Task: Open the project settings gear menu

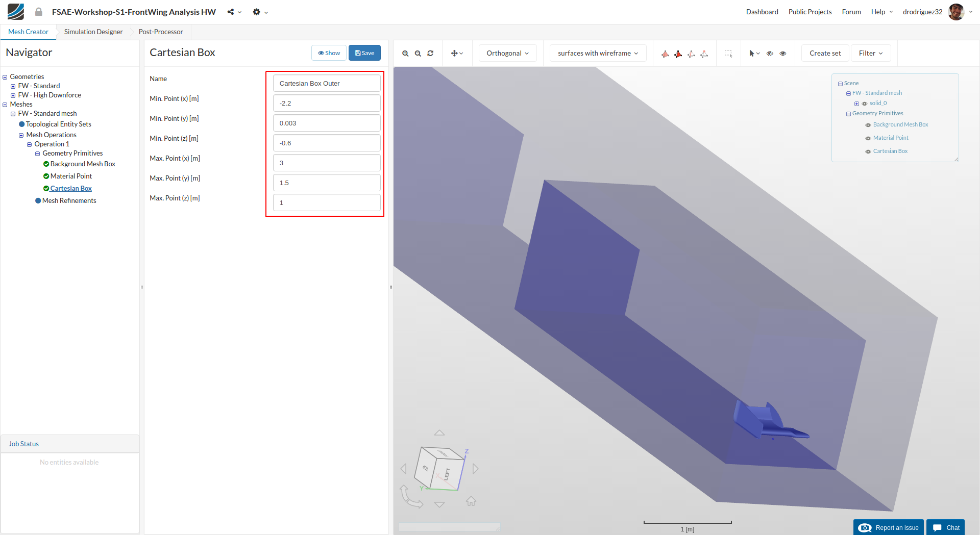Action: click(260, 12)
